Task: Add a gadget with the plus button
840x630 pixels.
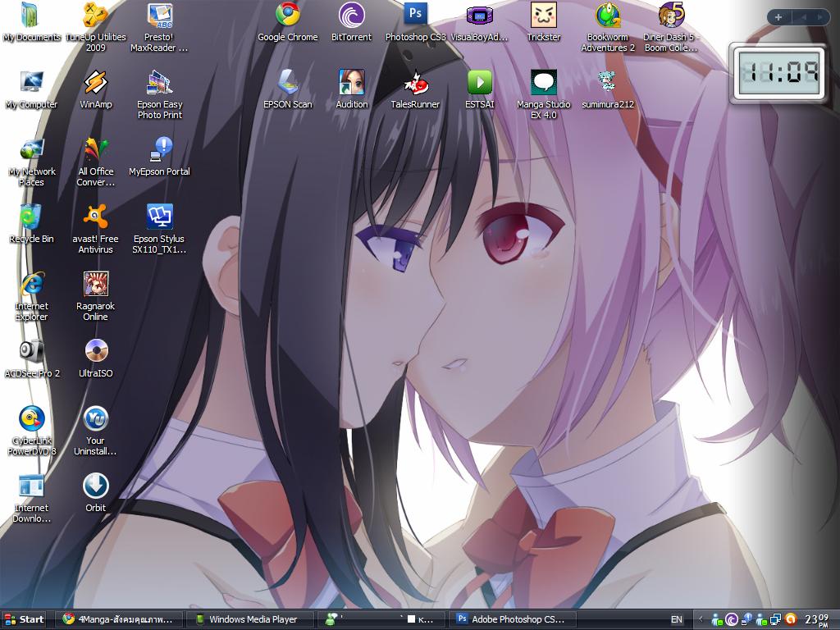Action: tap(778, 17)
